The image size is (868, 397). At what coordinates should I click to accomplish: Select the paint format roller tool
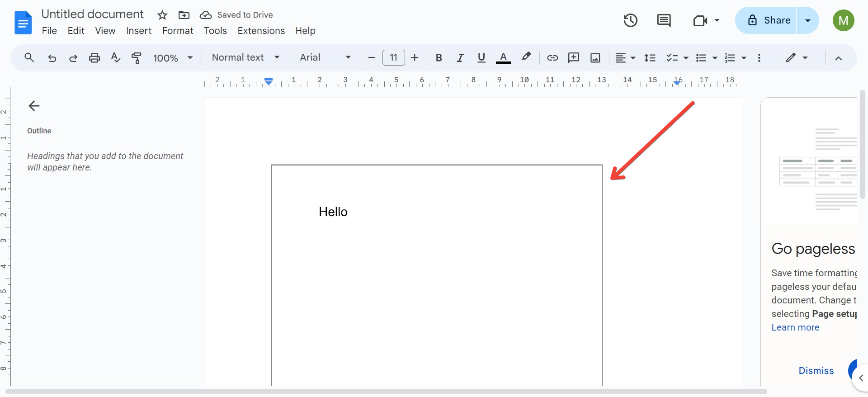click(x=136, y=58)
